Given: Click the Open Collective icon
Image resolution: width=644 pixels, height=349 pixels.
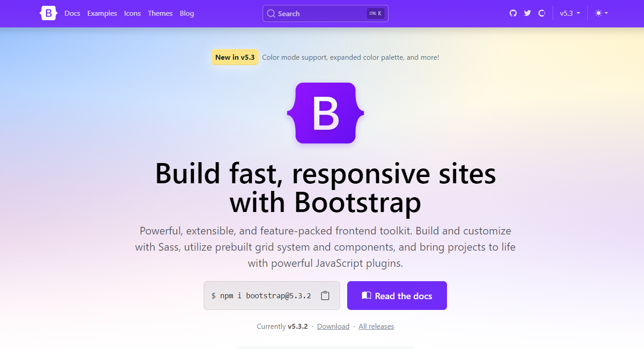Looking at the screenshot, I should [542, 13].
